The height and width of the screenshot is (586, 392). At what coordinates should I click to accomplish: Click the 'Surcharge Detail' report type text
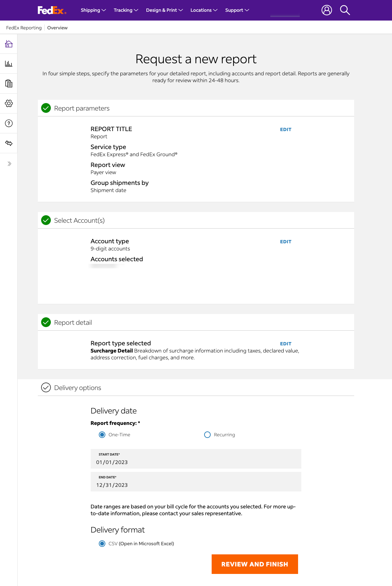click(112, 351)
